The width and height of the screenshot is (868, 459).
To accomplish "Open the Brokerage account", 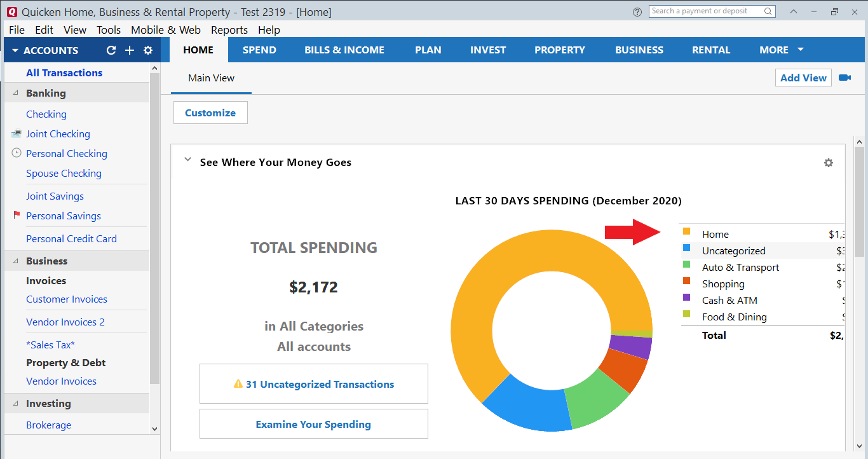I will tap(48, 425).
